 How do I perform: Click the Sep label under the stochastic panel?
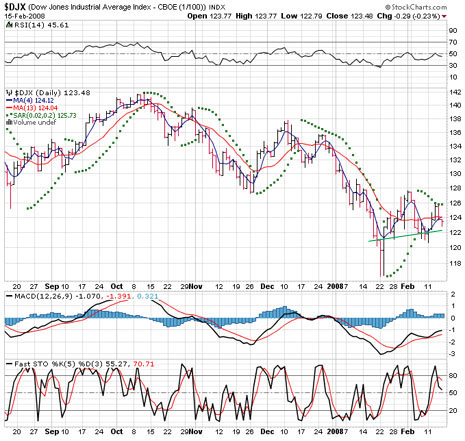pyautogui.click(x=52, y=432)
